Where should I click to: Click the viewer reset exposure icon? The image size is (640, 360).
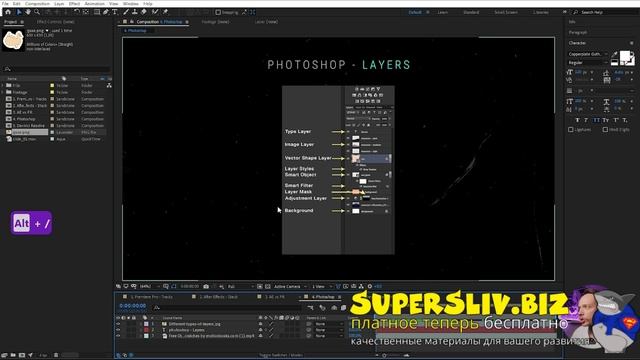coord(370,287)
